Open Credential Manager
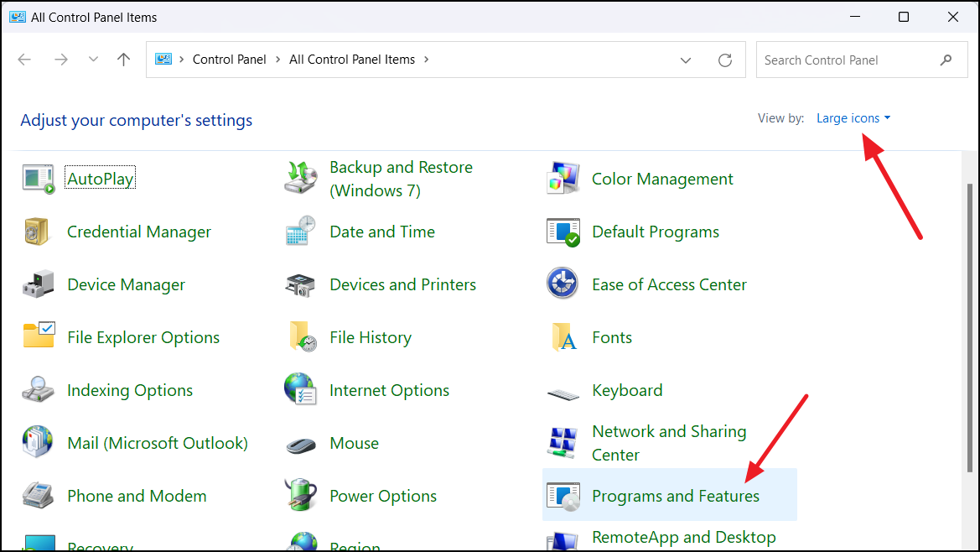This screenshot has height=552, width=980. (138, 232)
